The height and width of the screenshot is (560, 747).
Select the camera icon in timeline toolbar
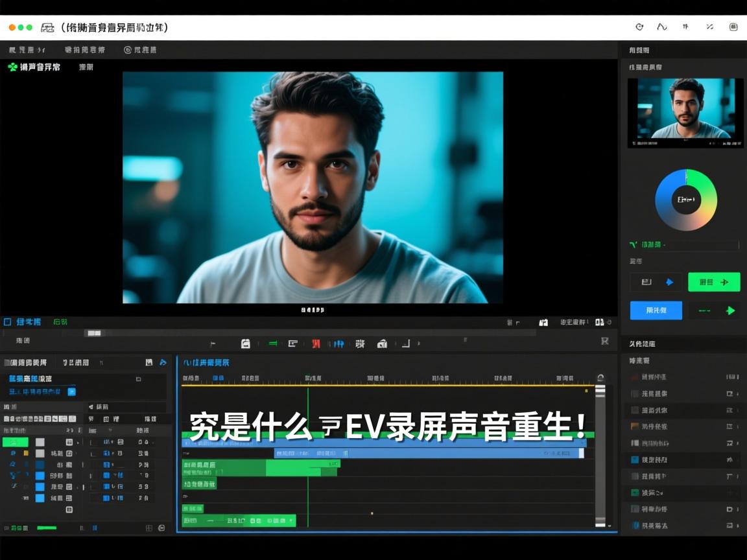[x=383, y=344]
